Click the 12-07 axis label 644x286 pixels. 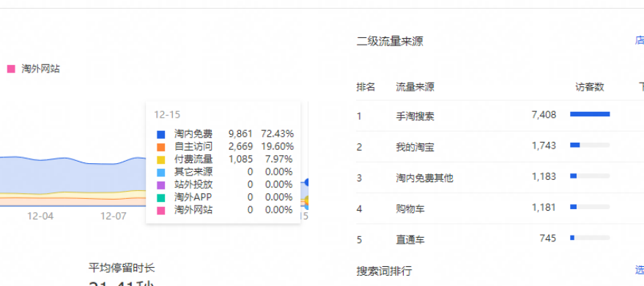[x=114, y=216]
